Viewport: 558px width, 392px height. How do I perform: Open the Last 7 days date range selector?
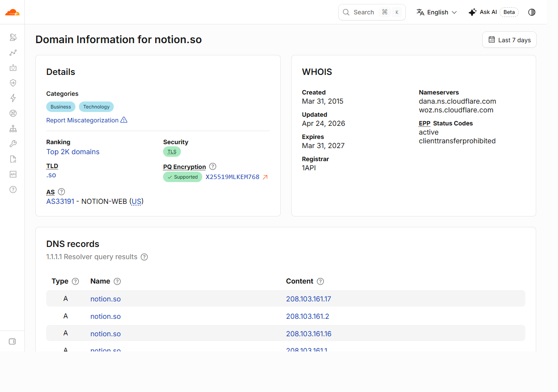pyautogui.click(x=509, y=40)
